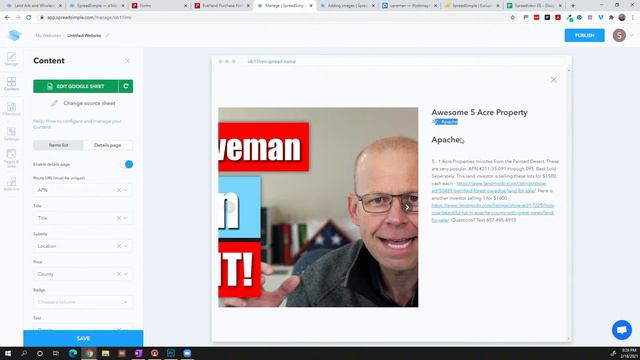The image size is (640, 360).
Task: Expand the Subtitle column dropdown
Action: coord(126,246)
